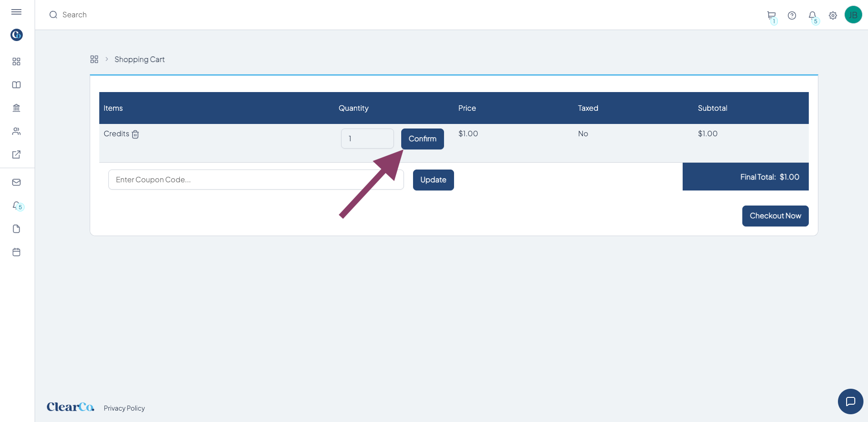This screenshot has width=868, height=422.
Task: Open the external link icon in sidebar
Action: click(16, 154)
